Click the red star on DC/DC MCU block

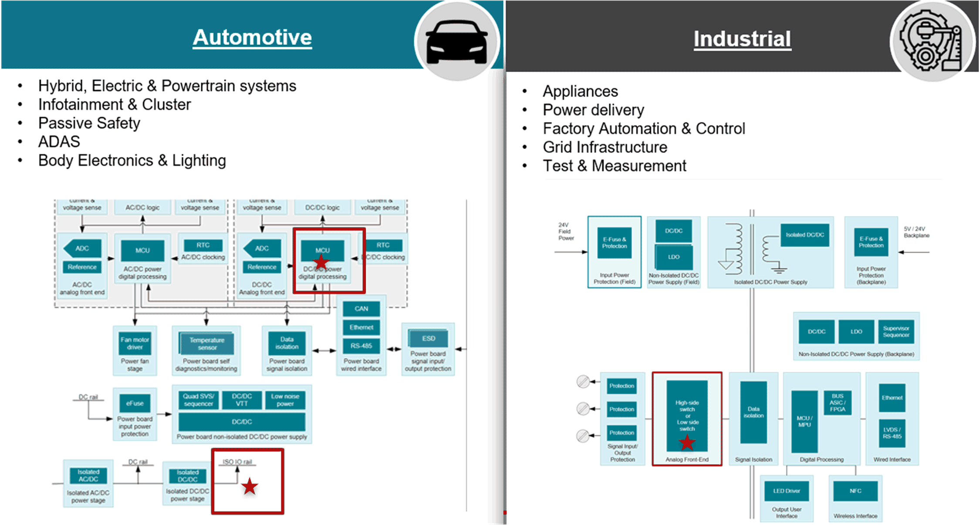tap(321, 262)
